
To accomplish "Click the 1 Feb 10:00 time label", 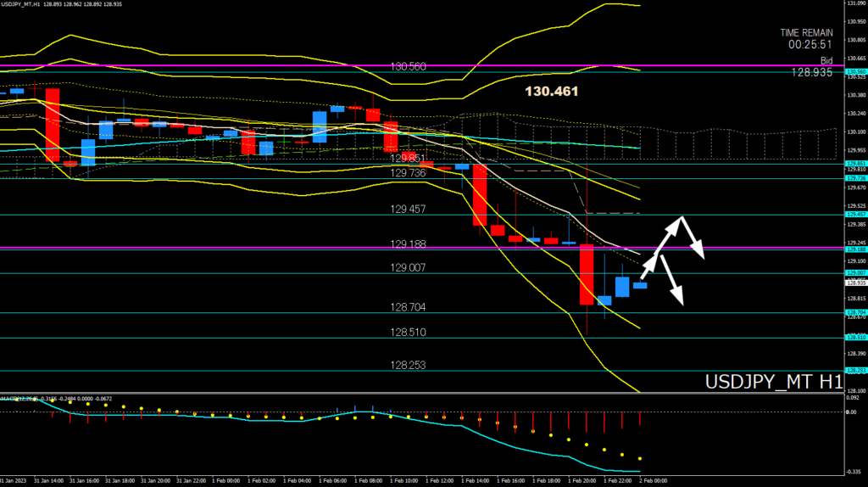I will tap(404, 481).
